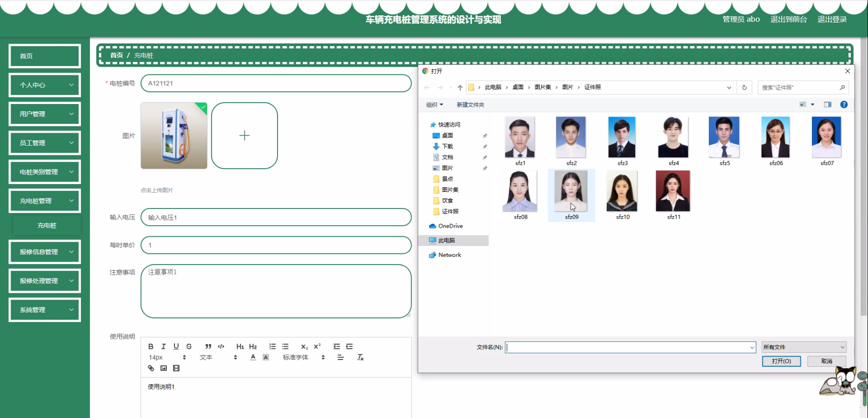This screenshot has height=418, width=868.
Task: Click the 退出登录 link
Action: pyautogui.click(x=832, y=19)
